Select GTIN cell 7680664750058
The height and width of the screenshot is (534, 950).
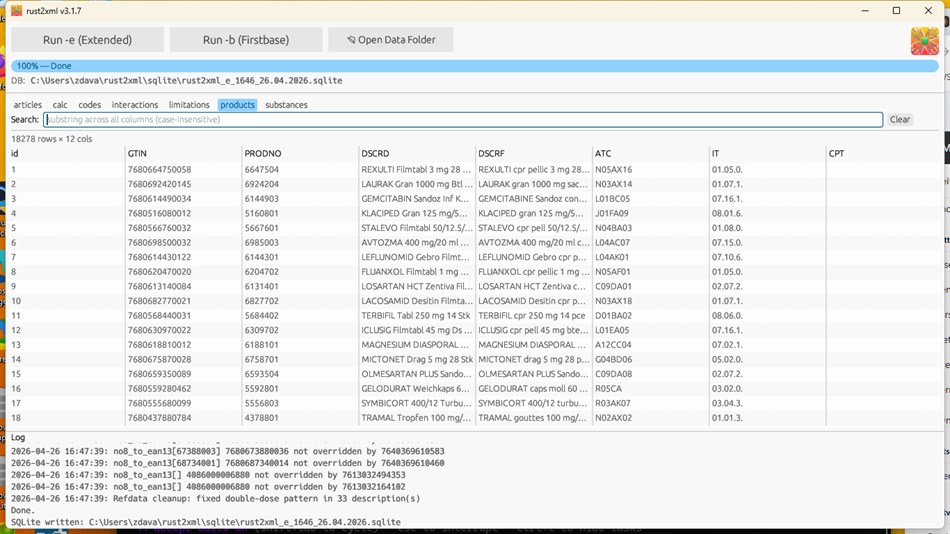159,170
